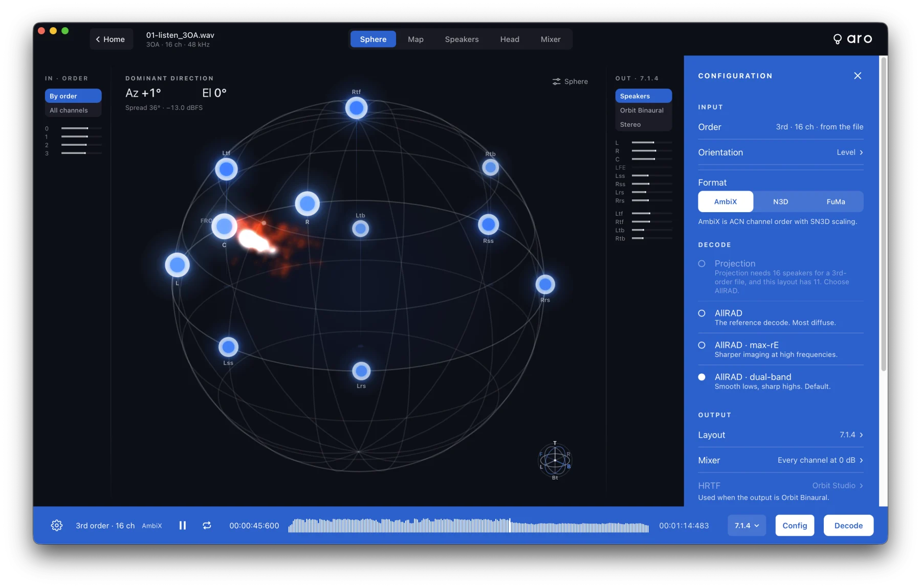Click the Configuration panel scrollbar
The height and width of the screenshot is (588, 921).
coord(884,214)
